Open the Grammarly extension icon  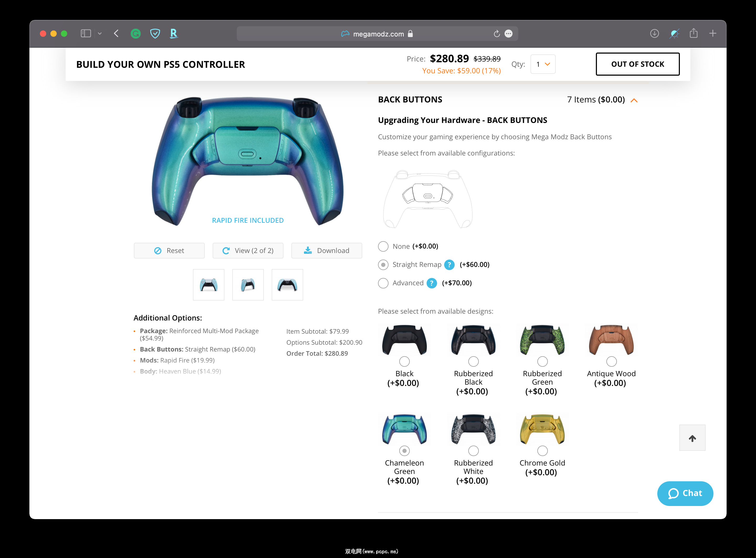(x=136, y=33)
